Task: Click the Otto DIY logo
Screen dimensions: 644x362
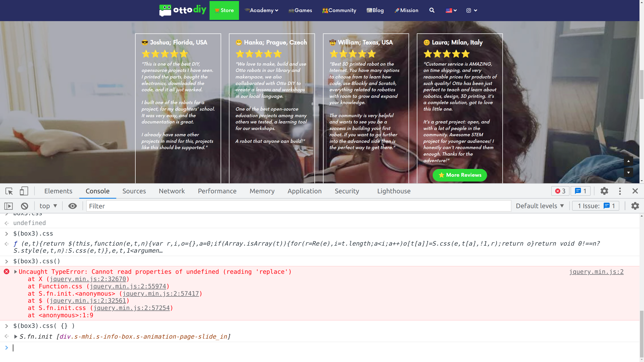Action: tap(183, 10)
